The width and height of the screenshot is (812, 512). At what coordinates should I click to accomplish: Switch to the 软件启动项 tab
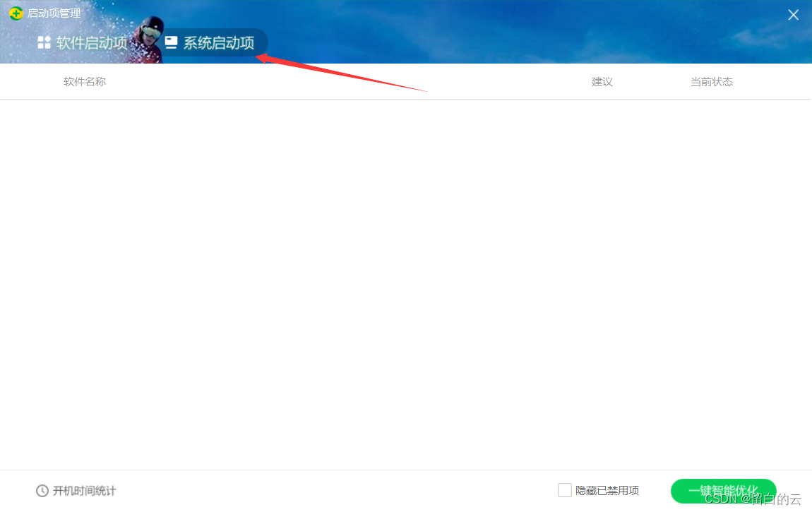click(83, 43)
